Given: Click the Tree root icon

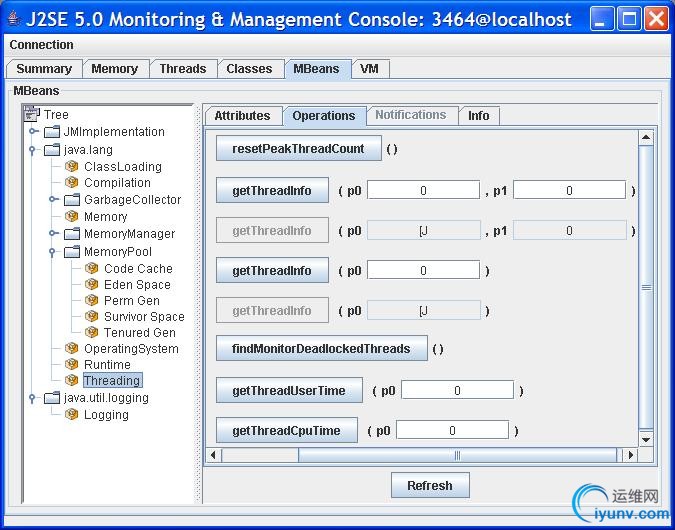Looking at the screenshot, I should [x=32, y=113].
